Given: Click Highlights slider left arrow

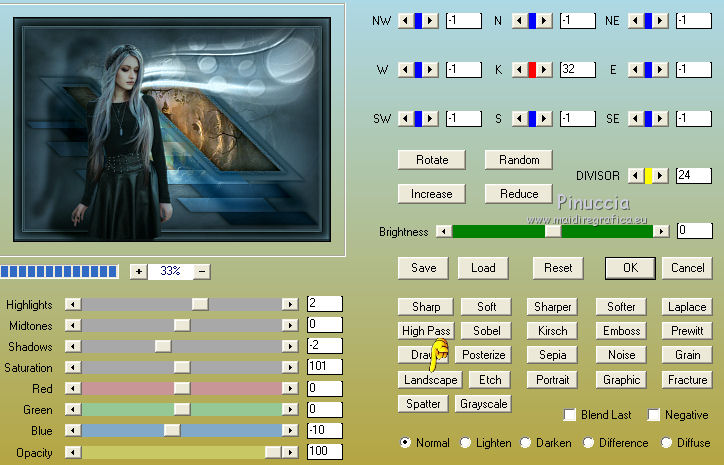Looking at the screenshot, I should (73, 304).
